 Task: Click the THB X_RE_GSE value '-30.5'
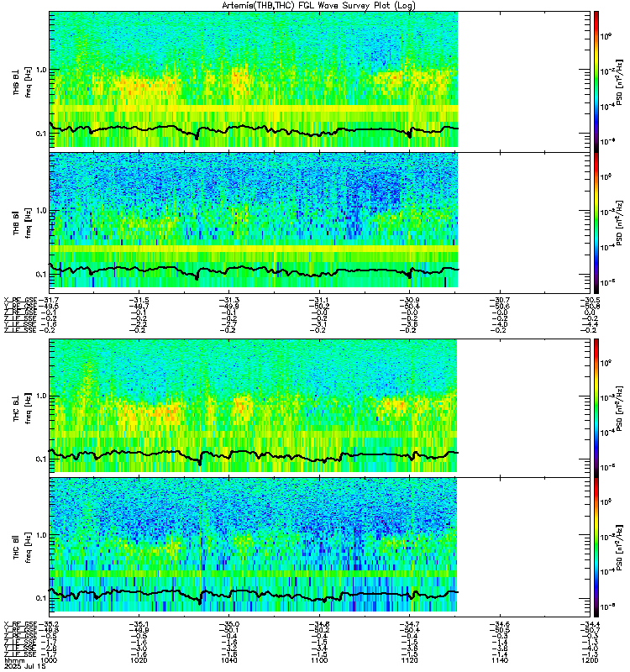[590, 300]
